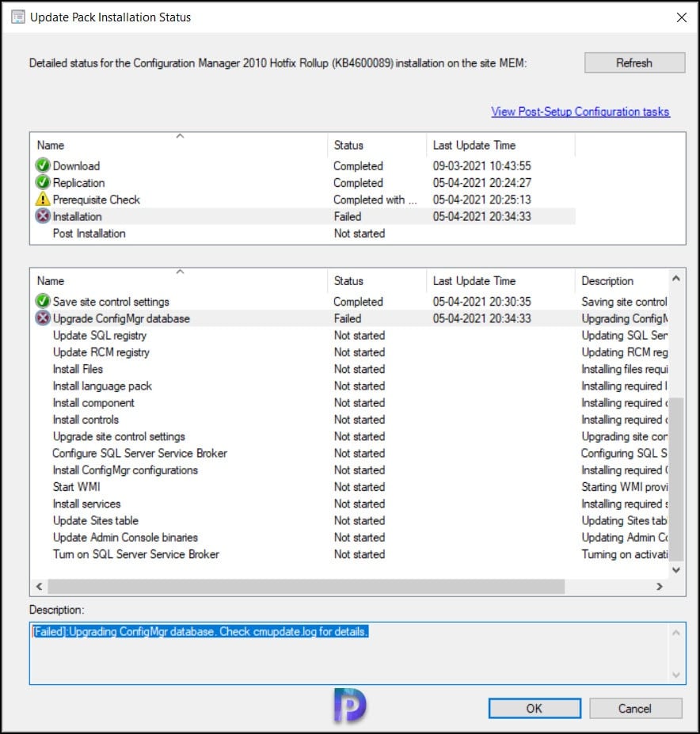This screenshot has height=734, width=700.
Task: Click the 'Completed with ...' status cell
Action: (x=375, y=200)
